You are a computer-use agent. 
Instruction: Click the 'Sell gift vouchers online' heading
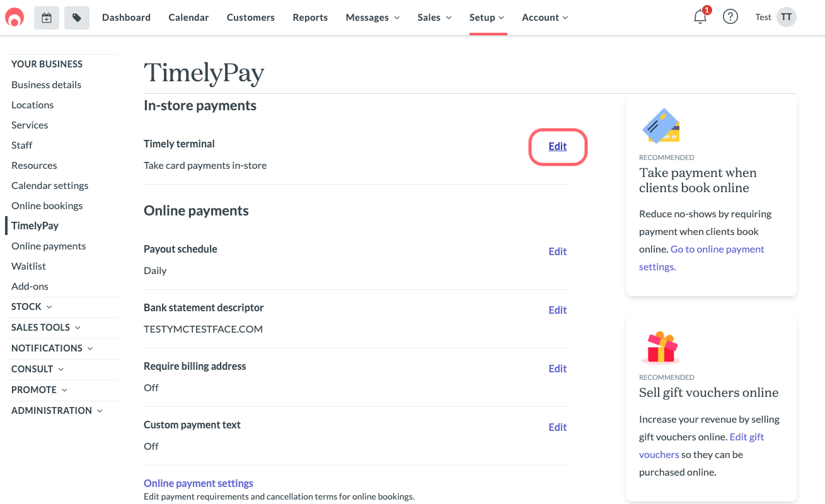[x=708, y=392]
